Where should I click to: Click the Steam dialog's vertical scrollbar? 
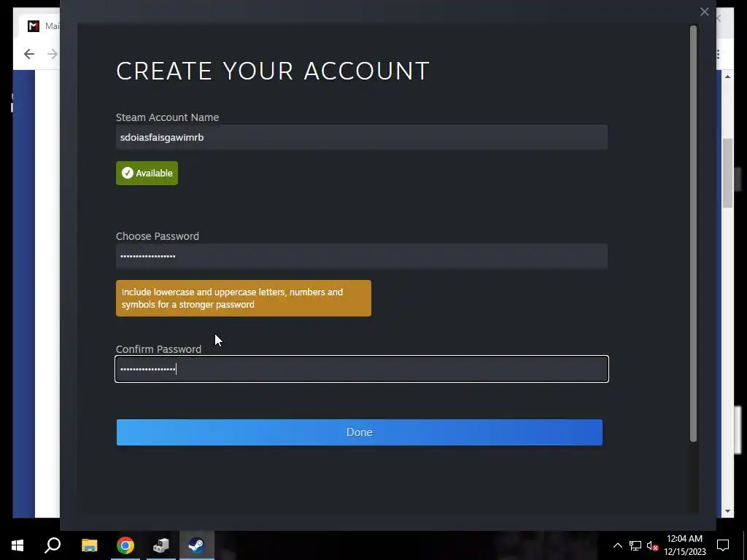[693, 233]
